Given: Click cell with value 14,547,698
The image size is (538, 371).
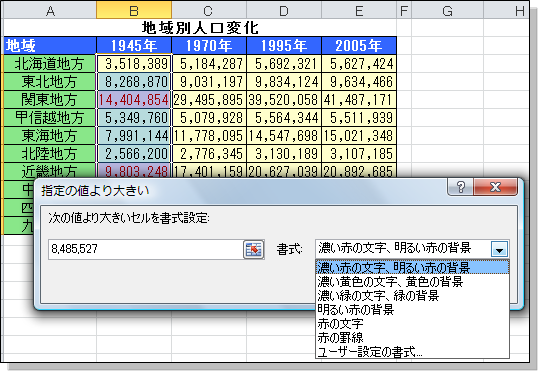Looking at the screenshot, I should pyautogui.click(x=284, y=136).
